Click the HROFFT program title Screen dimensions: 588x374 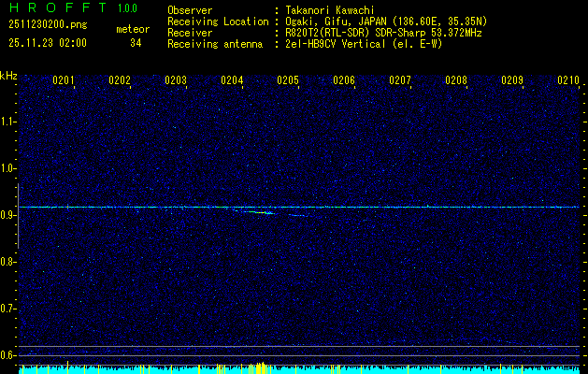click(58, 7)
